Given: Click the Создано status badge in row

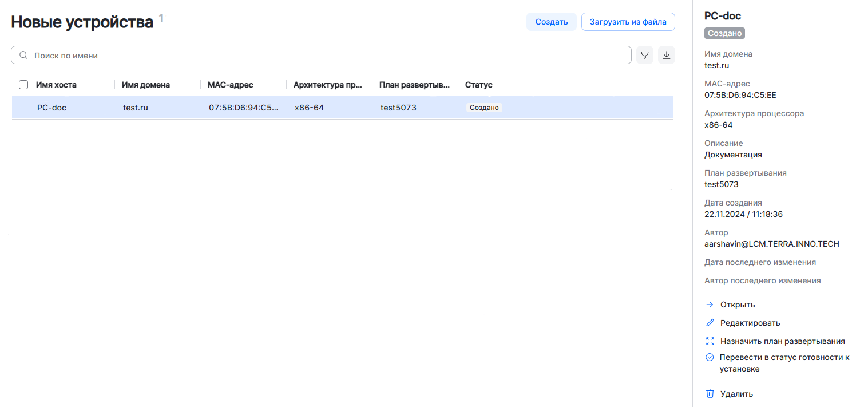Looking at the screenshot, I should 484,108.
